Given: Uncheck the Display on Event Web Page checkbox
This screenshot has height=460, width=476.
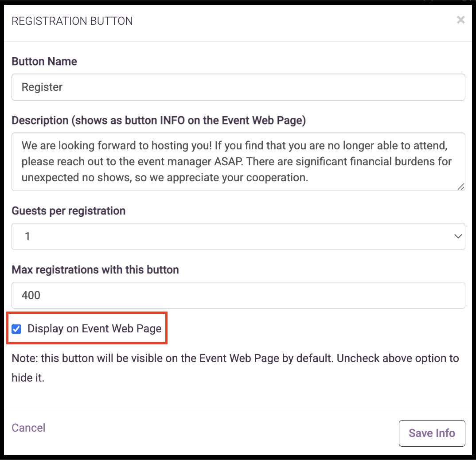Looking at the screenshot, I should tap(17, 329).
